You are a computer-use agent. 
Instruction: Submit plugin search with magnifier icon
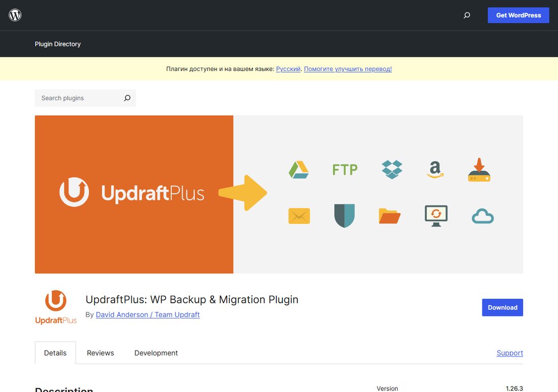(127, 98)
